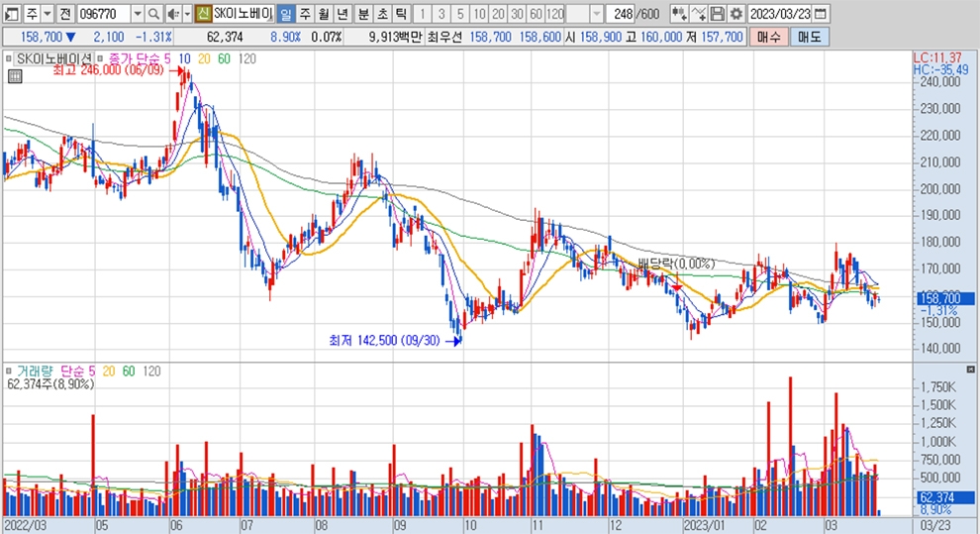
Task: Click the current price 158,700 in info bar
Action: [42, 37]
